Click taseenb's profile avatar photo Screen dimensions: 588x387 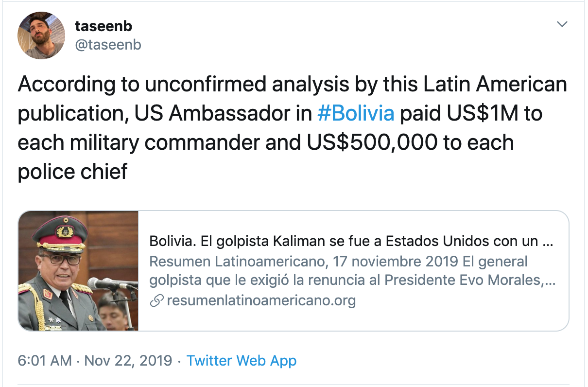pyautogui.click(x=41, y=35)
